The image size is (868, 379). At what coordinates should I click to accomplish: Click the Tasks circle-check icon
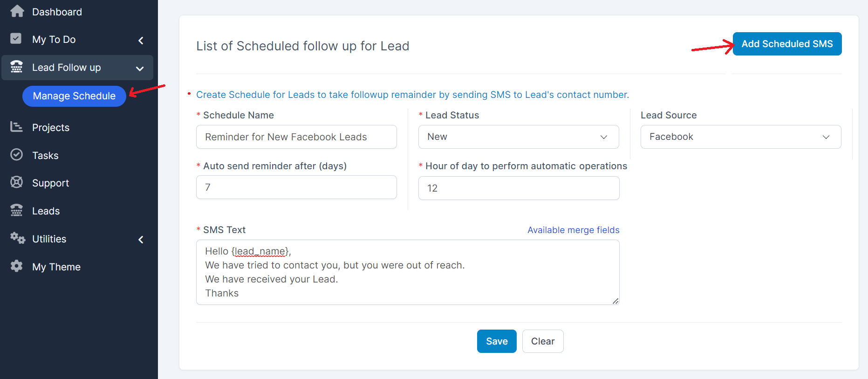pyautogui.click(x=16, y=155)
